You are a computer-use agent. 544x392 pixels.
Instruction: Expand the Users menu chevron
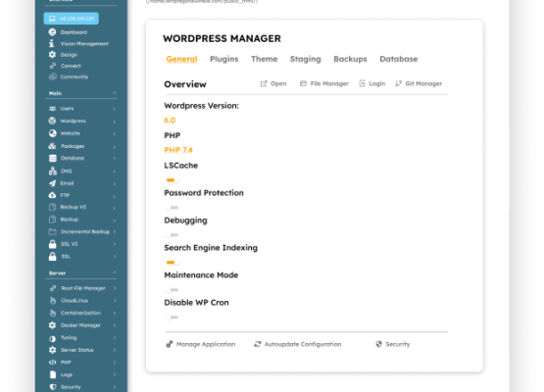(114, 109)
